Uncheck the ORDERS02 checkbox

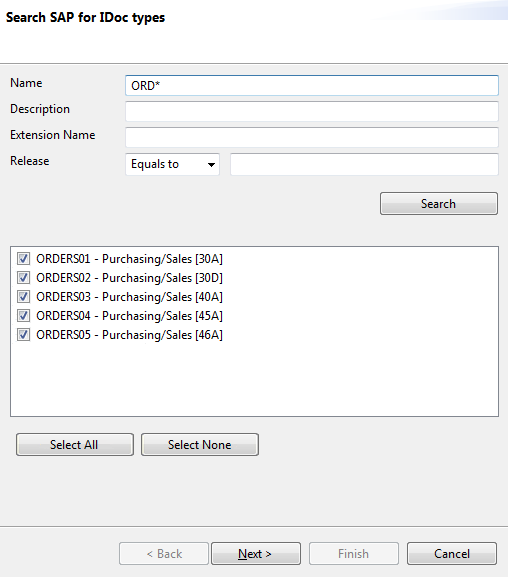tap(23, 277)
